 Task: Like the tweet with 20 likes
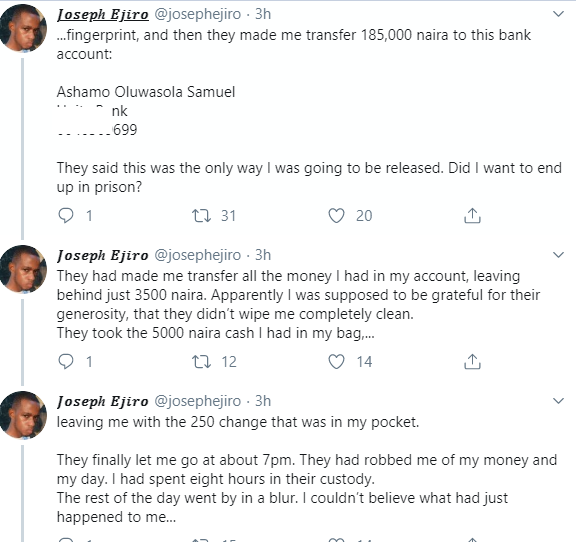(336, 216)
